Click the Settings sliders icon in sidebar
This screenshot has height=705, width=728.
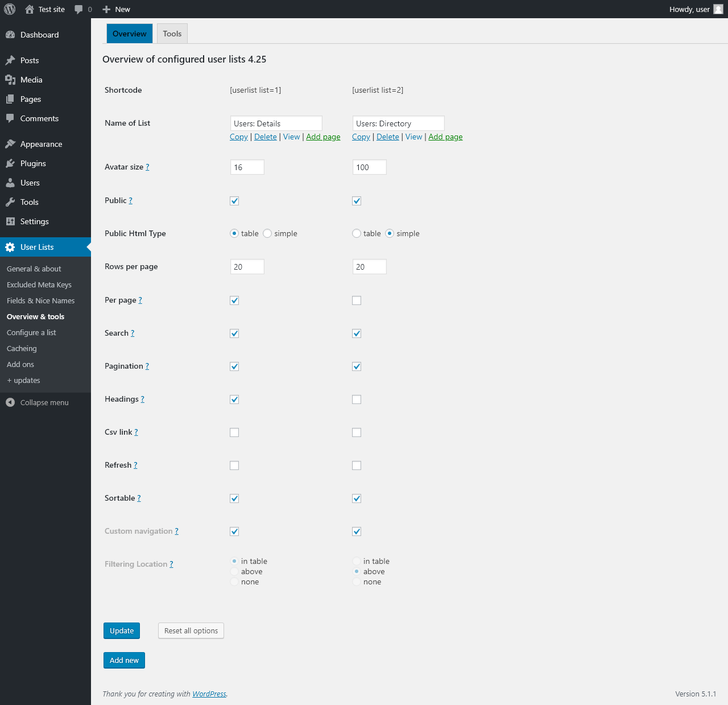click(x=10, y=221)
